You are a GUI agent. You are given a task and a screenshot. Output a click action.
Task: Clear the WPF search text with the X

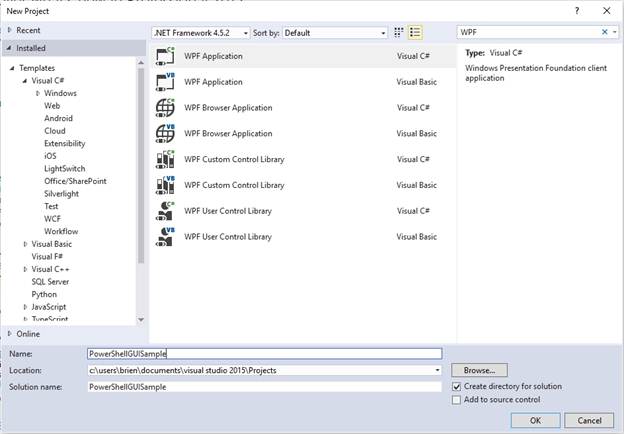point(604,32)
